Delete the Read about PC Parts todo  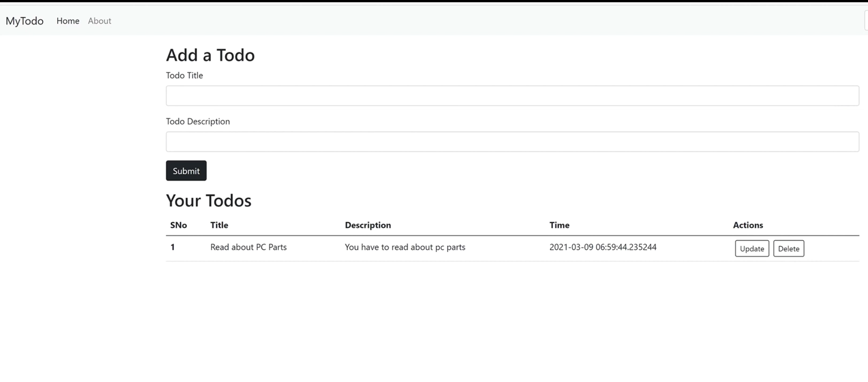pos(789,248)
